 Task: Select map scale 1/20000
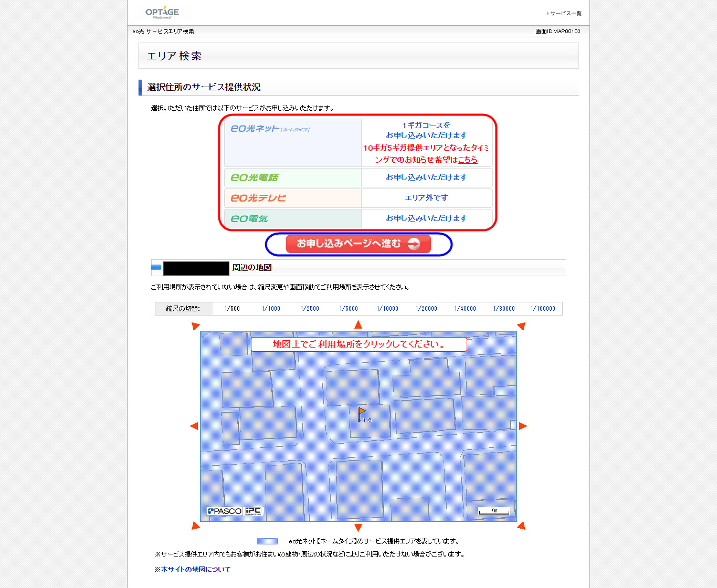click(x=426, y=309)
